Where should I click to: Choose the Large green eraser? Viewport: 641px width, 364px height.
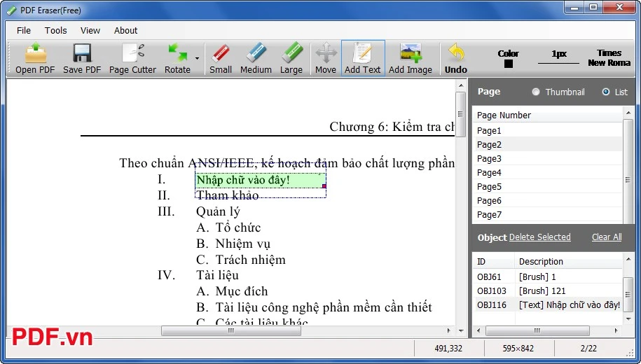[x=291, y=58]
